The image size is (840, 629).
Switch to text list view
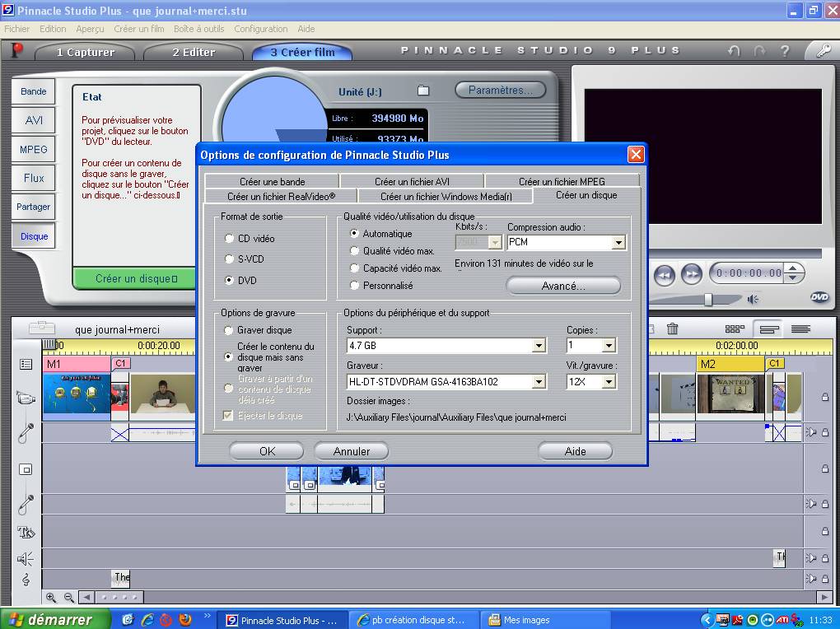801,328
